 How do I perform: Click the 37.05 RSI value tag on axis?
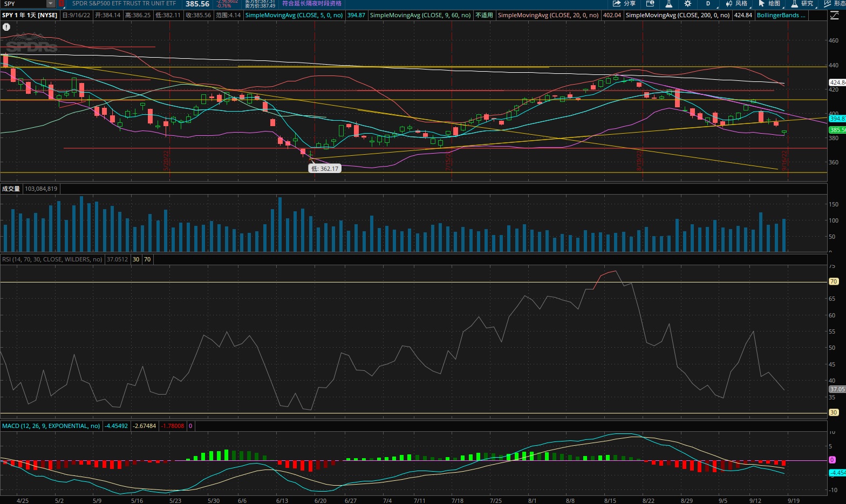click(837, 389)
